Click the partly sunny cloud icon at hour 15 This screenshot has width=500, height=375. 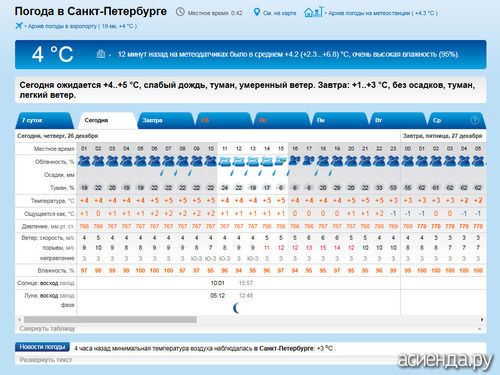[x=281, y=161]
